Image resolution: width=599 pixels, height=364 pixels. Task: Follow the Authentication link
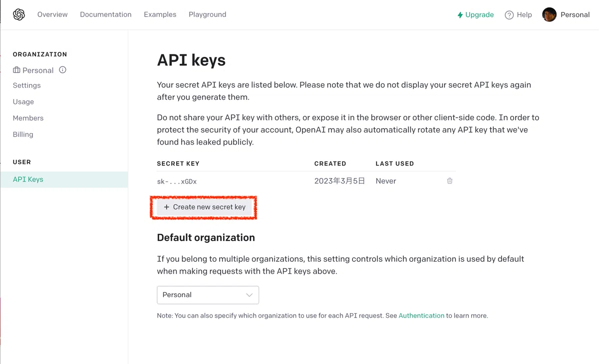(x=421, y=316)
